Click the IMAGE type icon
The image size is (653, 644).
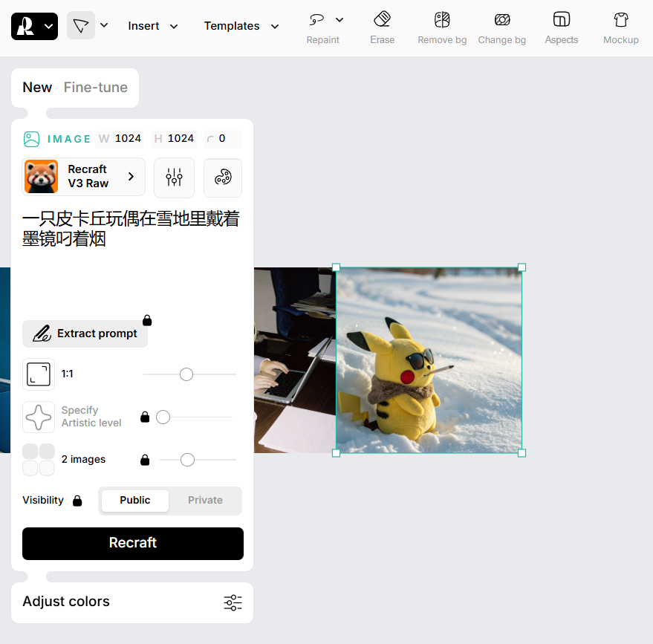coord(31,139)
